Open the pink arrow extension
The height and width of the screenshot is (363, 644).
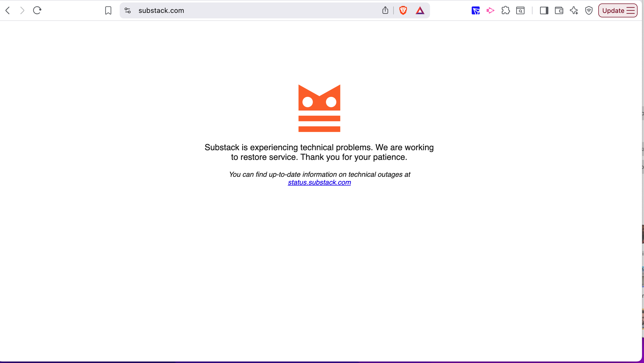pyautogui.click(x=490, y=10)
